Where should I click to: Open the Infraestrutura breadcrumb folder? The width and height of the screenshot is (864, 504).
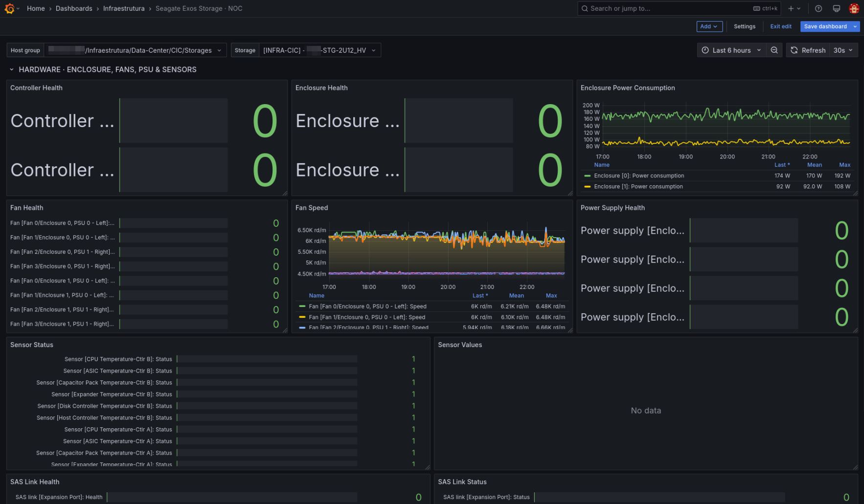tap(124, 8)
